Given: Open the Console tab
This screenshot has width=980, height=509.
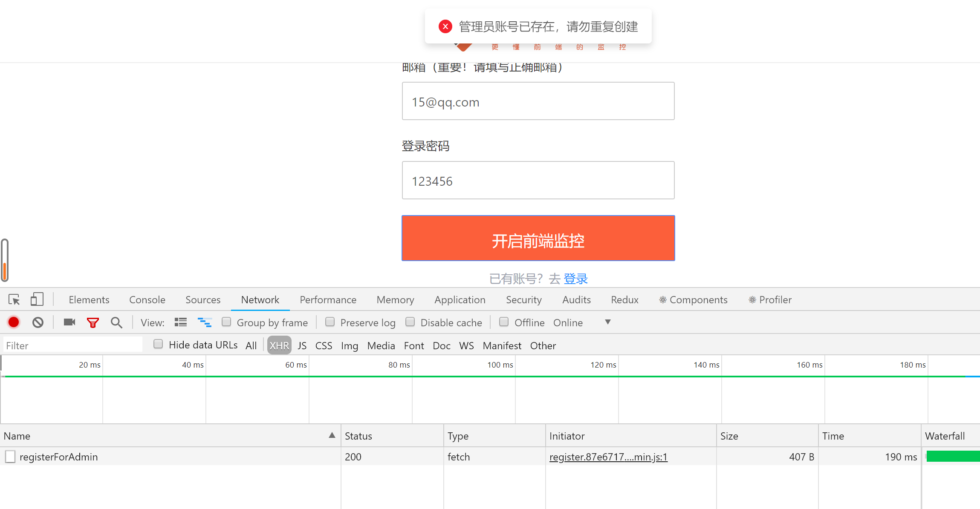Looking at the screenshot, I should pyautogui.click(x=147, y=300).
